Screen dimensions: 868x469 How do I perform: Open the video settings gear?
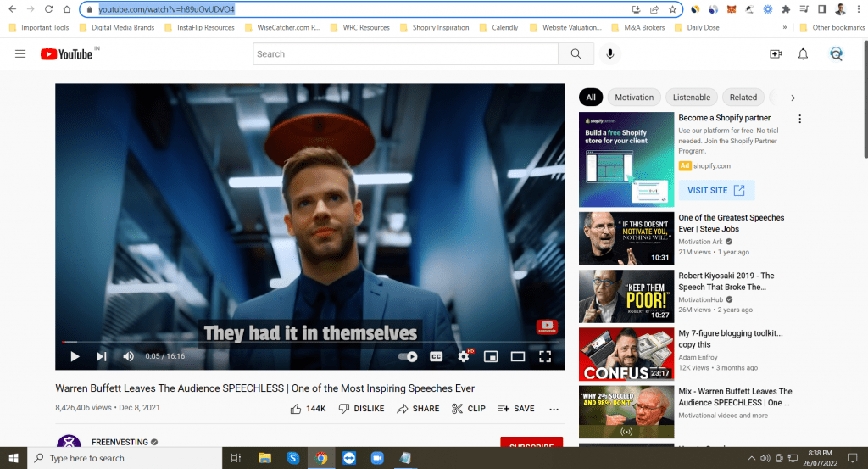click(x=464, y=356)
